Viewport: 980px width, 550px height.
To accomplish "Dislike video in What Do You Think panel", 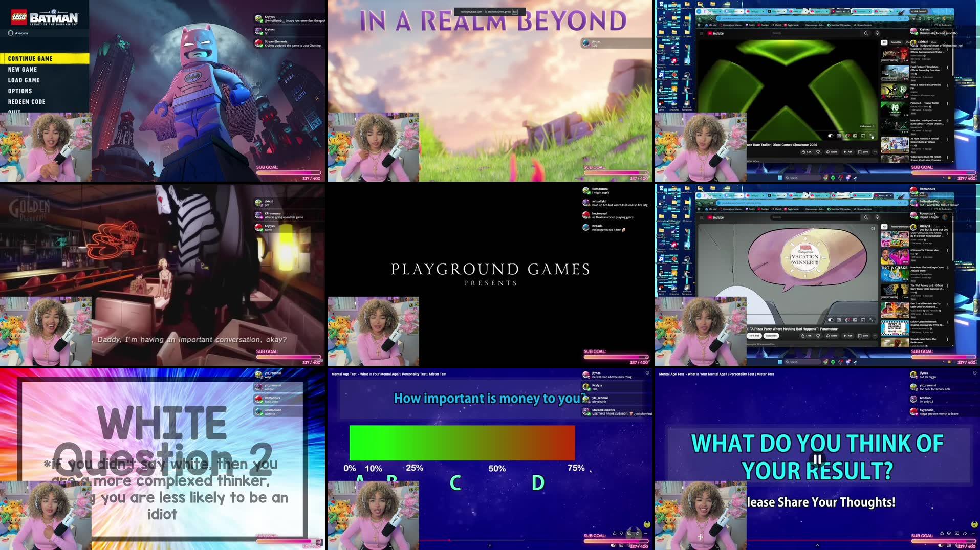I will point(949,533).
